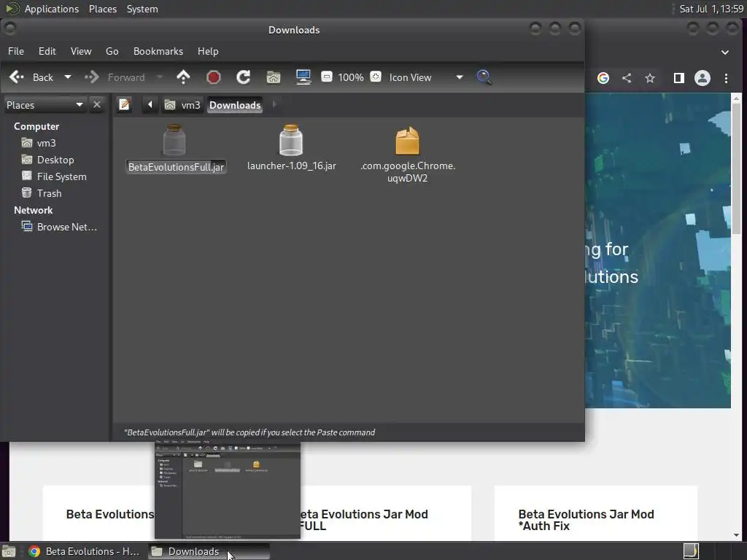Select the Downloads path bar button
The width and height of the screenshot is (747, 560).
(x=235, y=105)
